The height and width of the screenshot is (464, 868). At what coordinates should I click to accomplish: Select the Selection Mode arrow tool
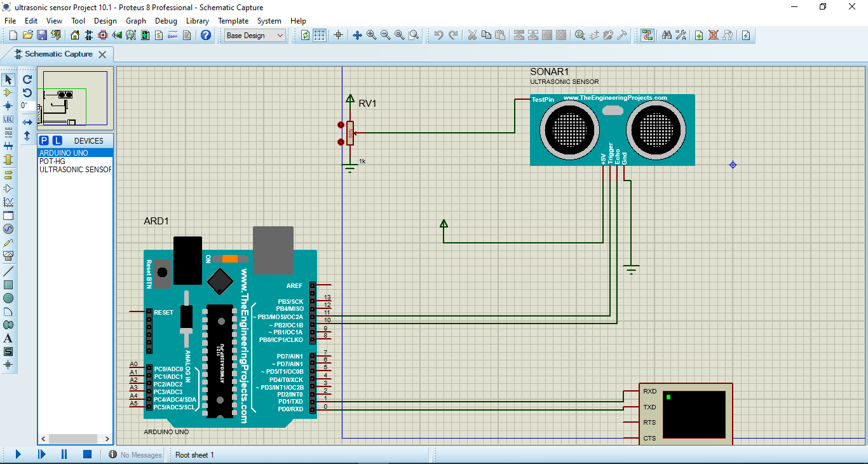(x=8, y=79)
